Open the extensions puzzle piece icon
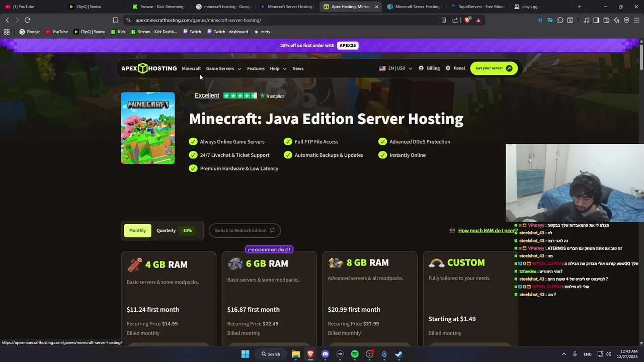The height and width of the screenshot is (362, 644). click(560, 20)
